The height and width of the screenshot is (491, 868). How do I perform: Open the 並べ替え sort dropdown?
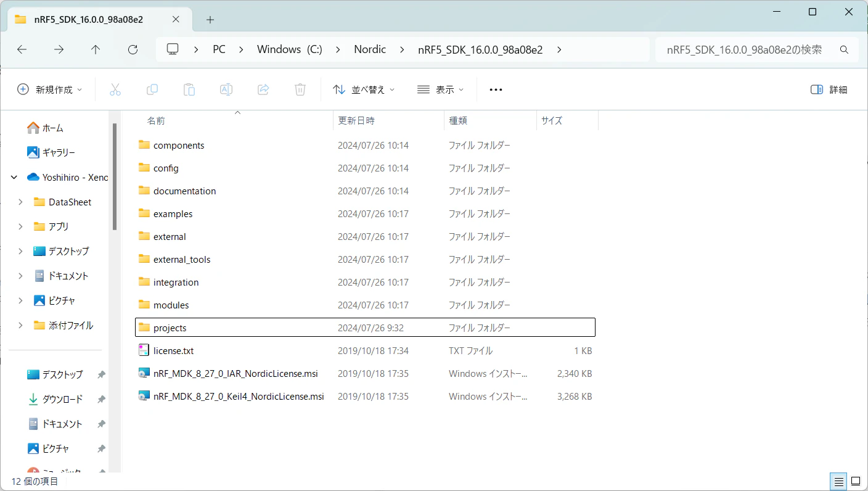coord(364,89)
